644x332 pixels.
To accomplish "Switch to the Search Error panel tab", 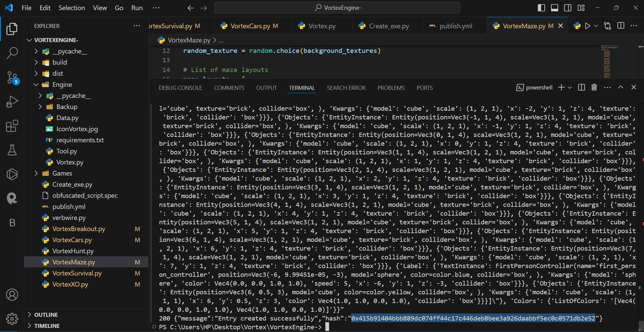I will 346,88.
